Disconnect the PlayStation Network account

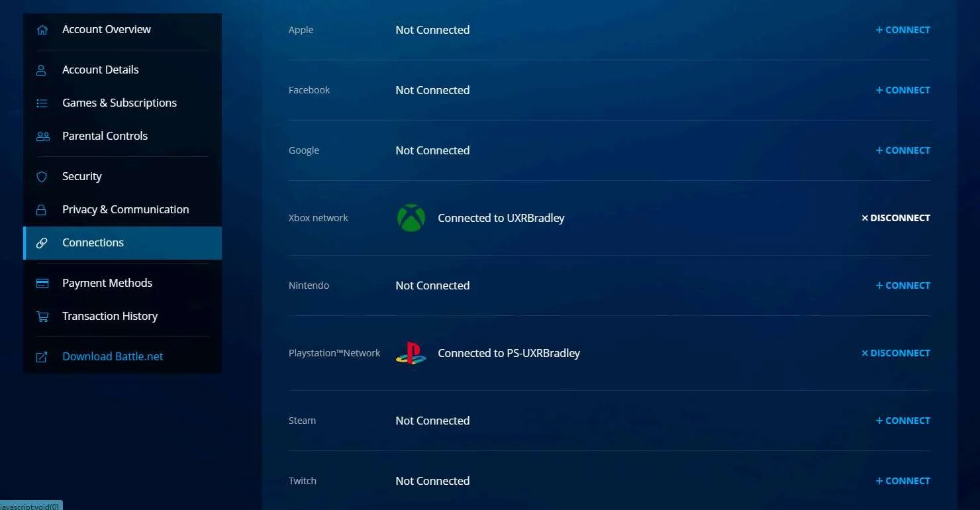pos(896,353)
